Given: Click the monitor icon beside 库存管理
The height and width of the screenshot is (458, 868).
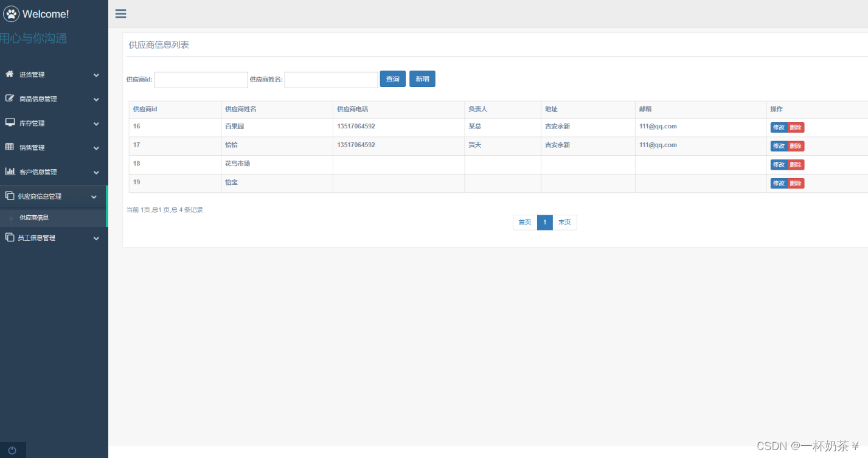Looking at the screenshot, I should (x=10, y=123).
